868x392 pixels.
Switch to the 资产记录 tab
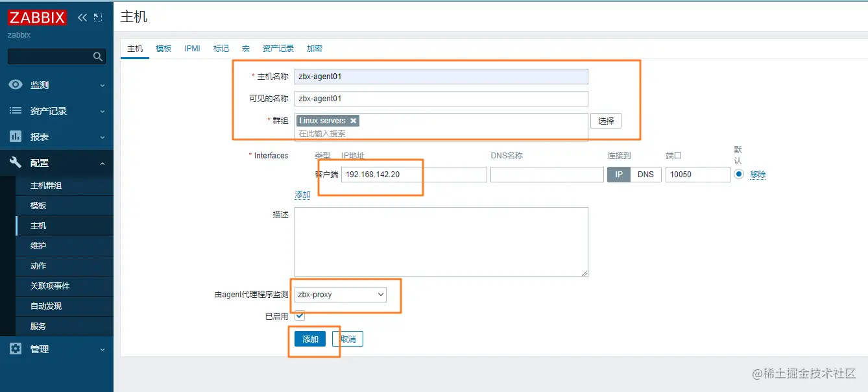pyautogui.click(x=278, y=49)
